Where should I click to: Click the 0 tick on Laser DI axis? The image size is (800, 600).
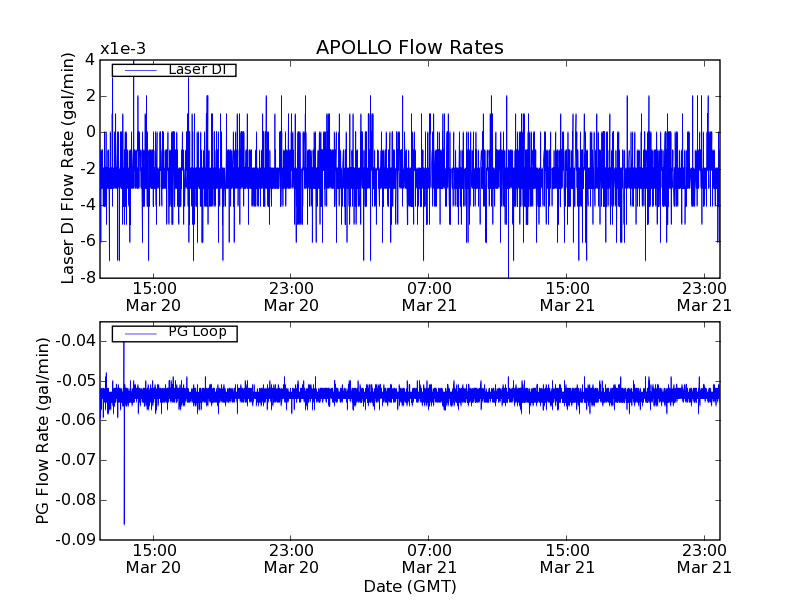89,132
